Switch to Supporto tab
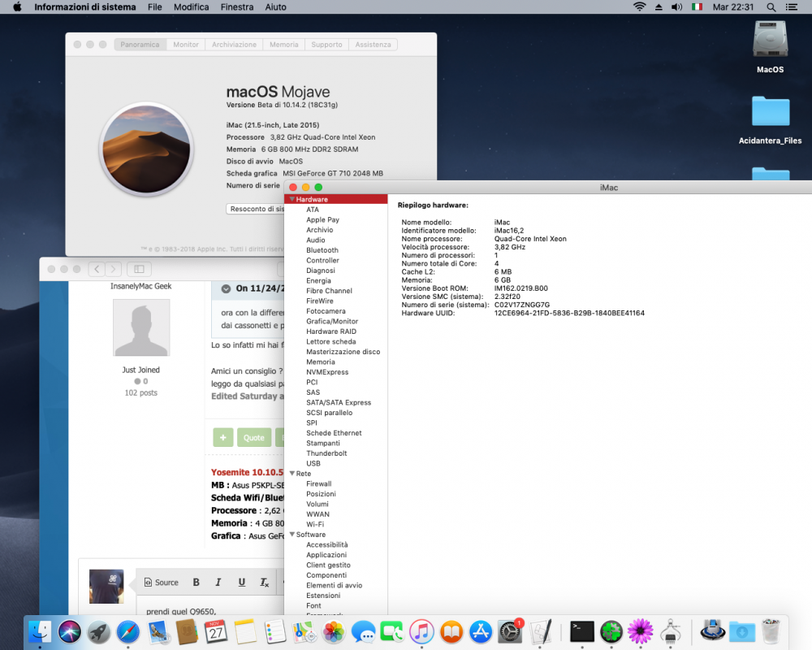Image resolution: width=812 pixels, height=650 pixels. 326,45
